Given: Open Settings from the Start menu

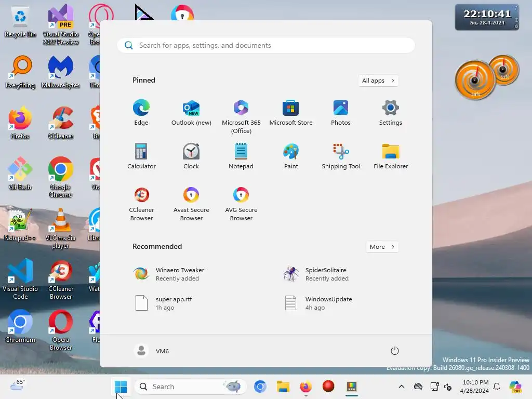Looking at the screenshot, I should pos(391,113).
